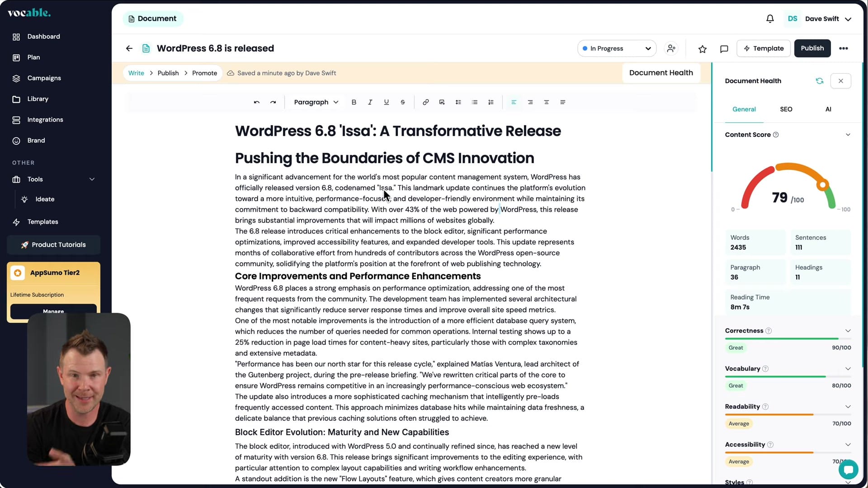Switch to the AI tab

click(828, 109)
